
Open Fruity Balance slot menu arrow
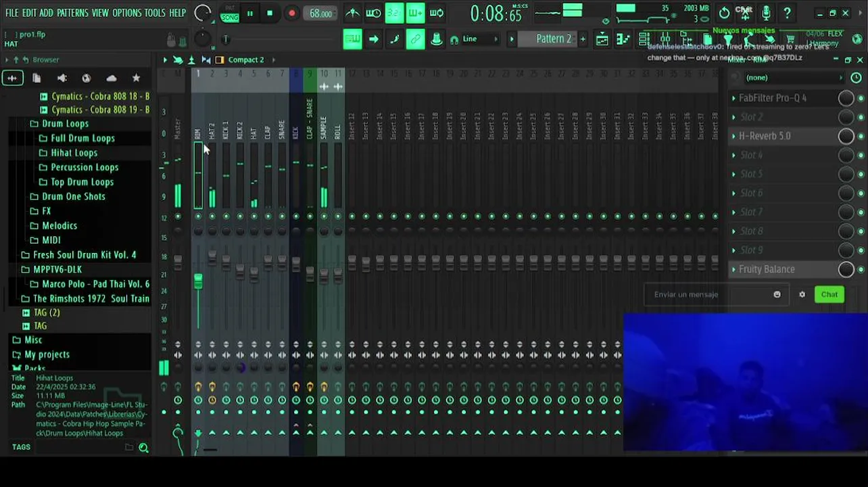(733, 269)
